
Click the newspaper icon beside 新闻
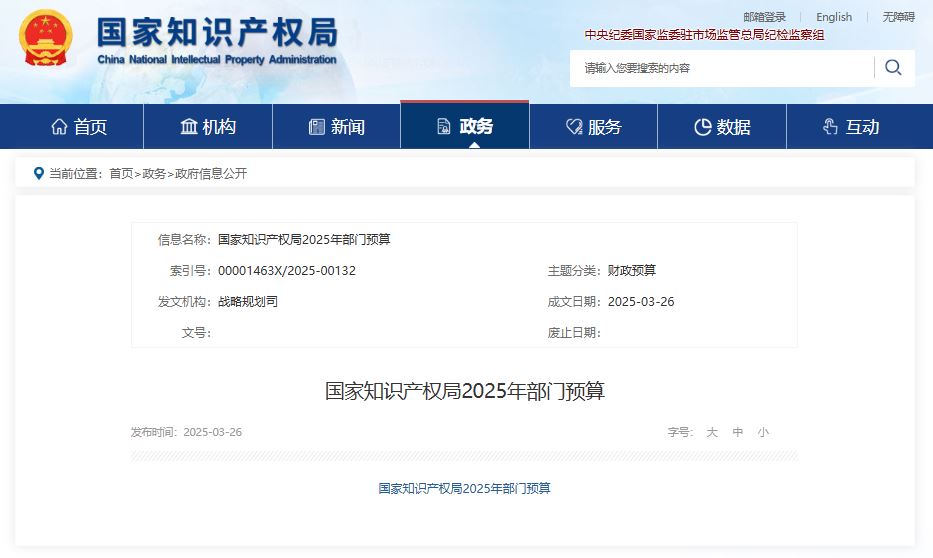coord(317,126)
